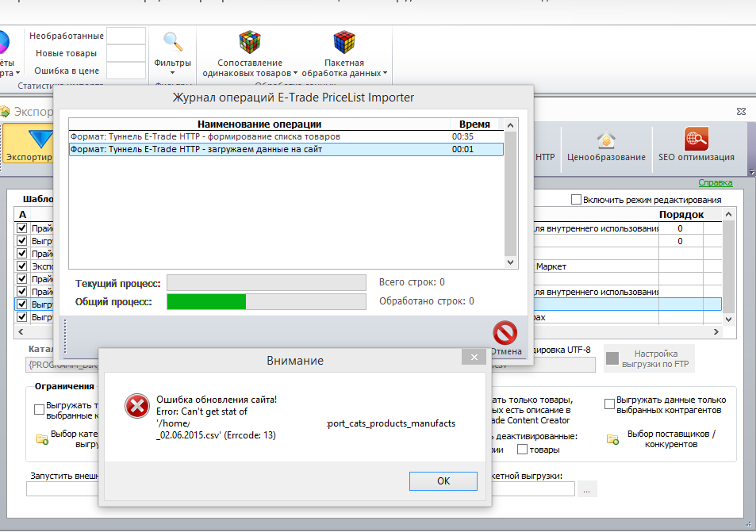Image resolution: width=756 pixels, height=532 pixels.
Task: Click scroll-up arrow of templates list
Action: [x=728, y=214]
